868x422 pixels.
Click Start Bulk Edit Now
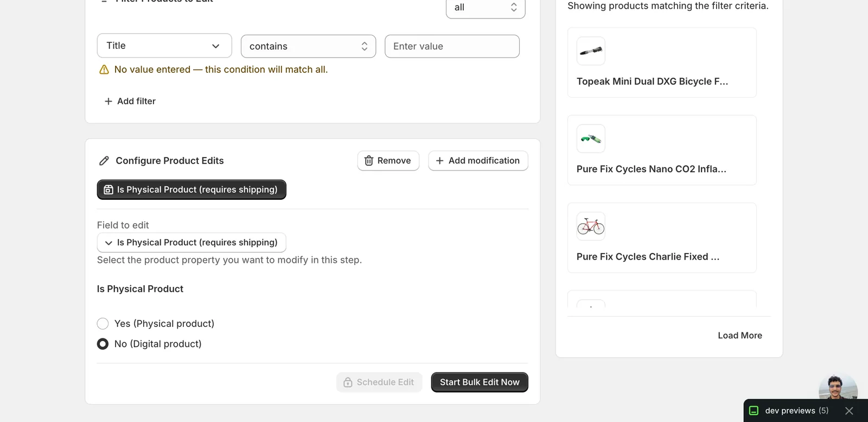(x=480, y=382)
